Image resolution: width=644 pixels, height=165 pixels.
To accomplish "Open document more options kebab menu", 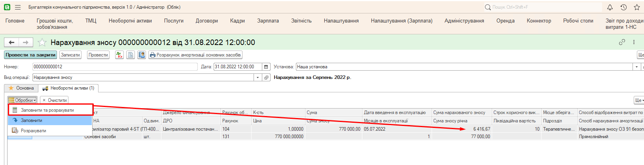I will 634,42.
